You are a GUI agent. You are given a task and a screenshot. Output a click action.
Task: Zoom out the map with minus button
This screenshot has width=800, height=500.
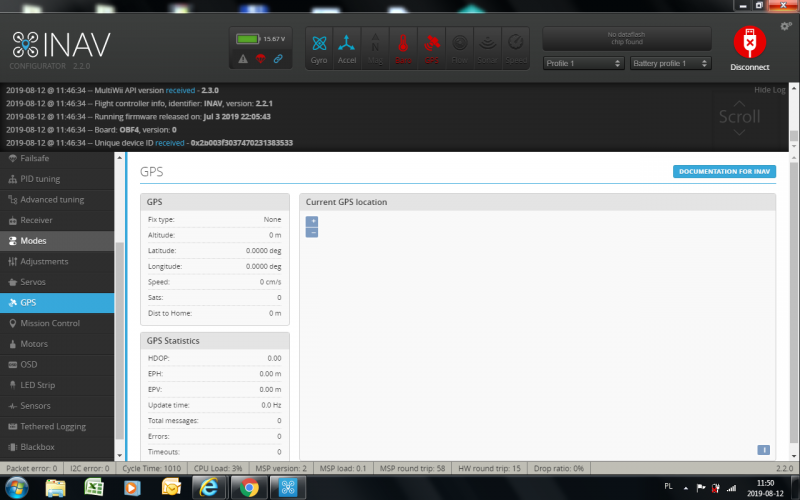[312, 232]
